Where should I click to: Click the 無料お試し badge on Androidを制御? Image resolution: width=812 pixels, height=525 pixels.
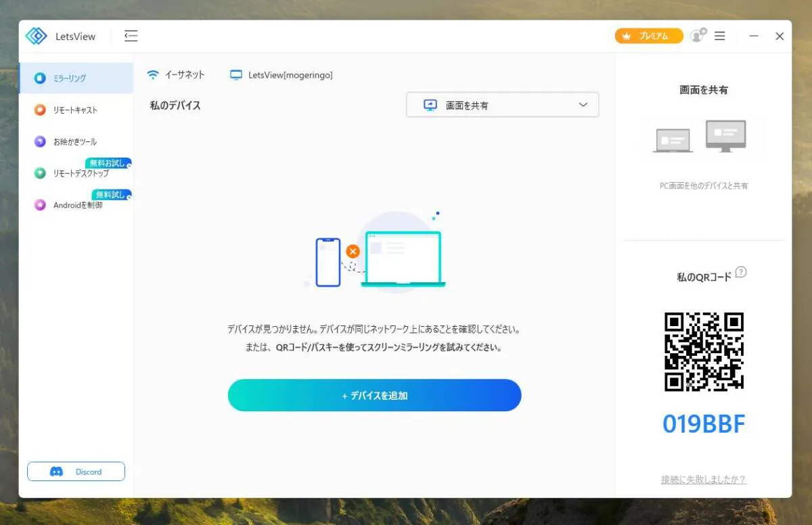click(112, 195)
